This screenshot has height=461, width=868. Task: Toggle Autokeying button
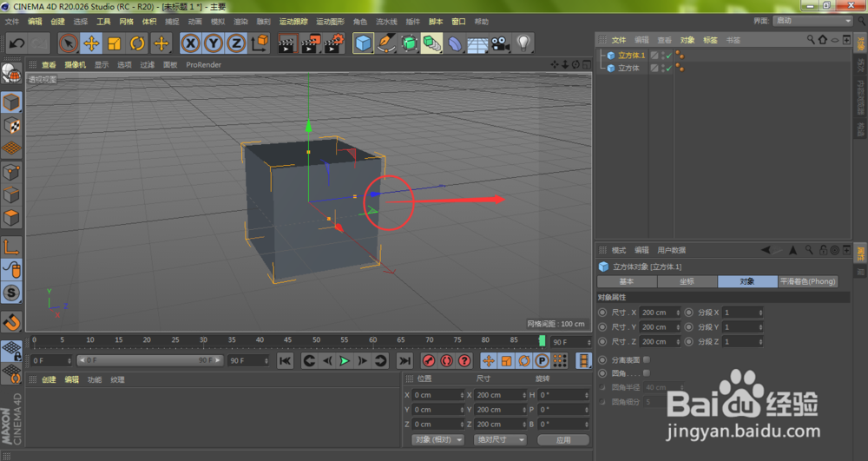[447, 361]
